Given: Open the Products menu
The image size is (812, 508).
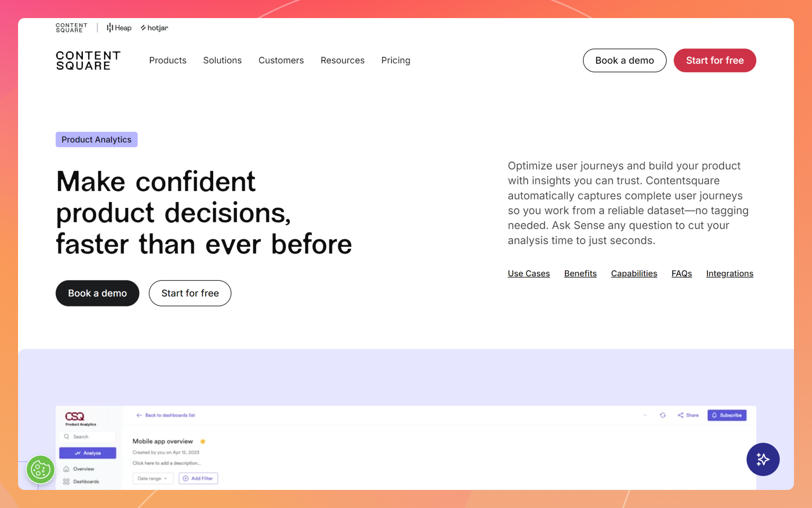Looking at the screenshot, I should 168,61.
